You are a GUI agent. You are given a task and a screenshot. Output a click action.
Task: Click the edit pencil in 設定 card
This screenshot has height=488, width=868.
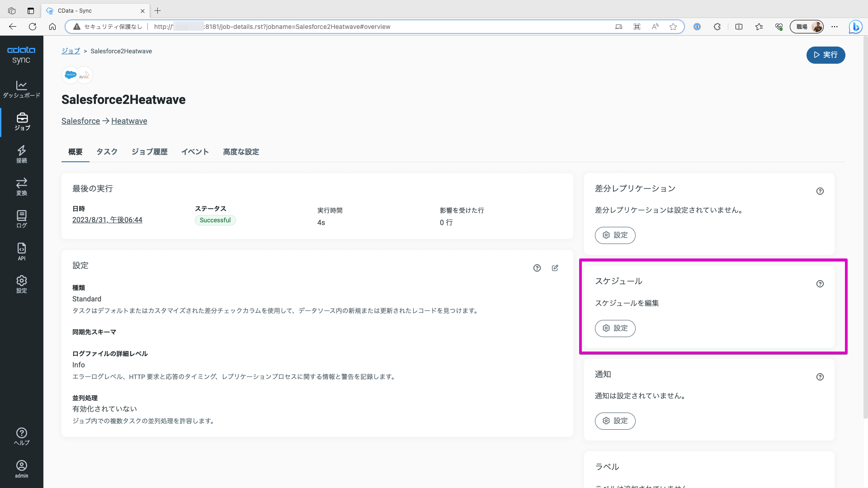tap(555, 268)
